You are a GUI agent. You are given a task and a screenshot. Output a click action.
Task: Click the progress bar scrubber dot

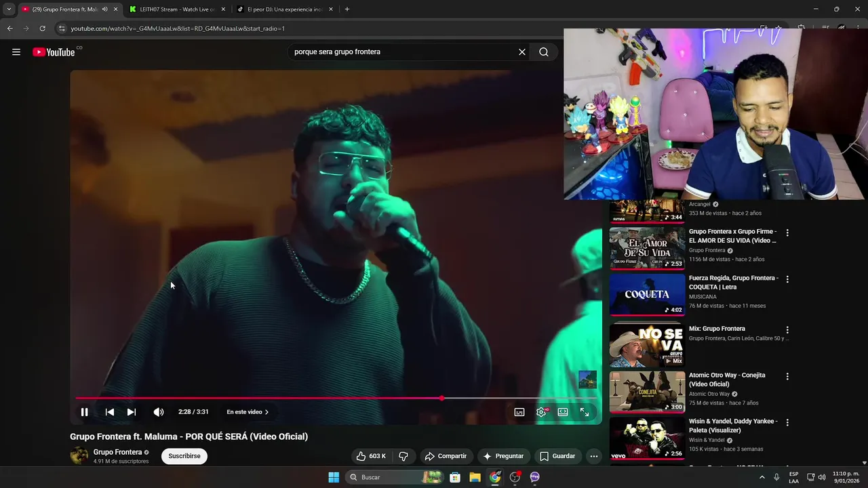(x=442, y=399)
